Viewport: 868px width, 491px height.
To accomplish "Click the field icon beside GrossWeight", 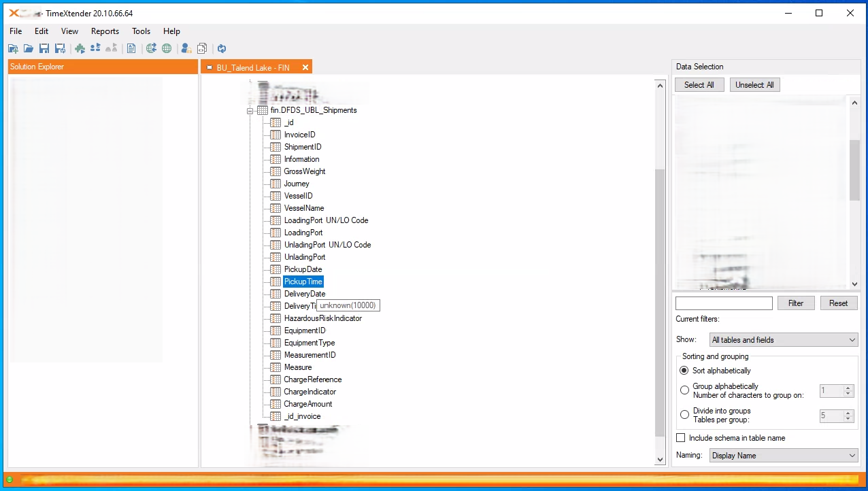I will [276, 171].
